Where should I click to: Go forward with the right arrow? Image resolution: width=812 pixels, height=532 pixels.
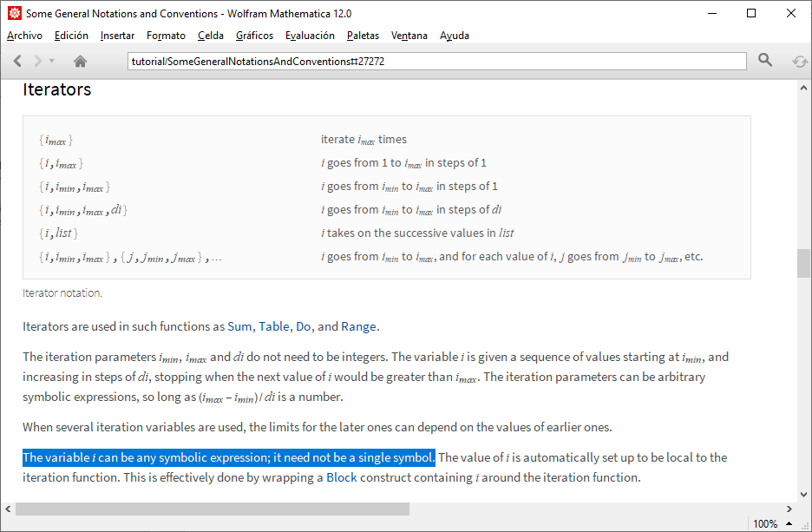38,61
